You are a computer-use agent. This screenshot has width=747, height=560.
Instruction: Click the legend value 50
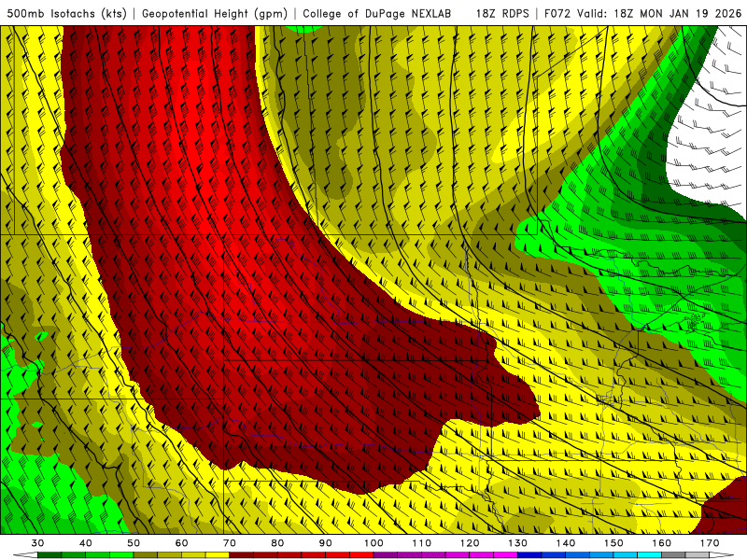coord(134,543)
